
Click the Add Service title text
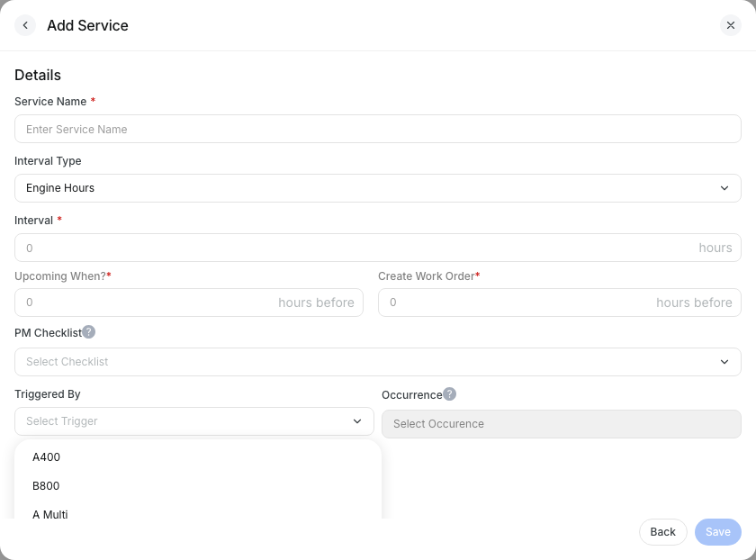click(x=88, y=25)
